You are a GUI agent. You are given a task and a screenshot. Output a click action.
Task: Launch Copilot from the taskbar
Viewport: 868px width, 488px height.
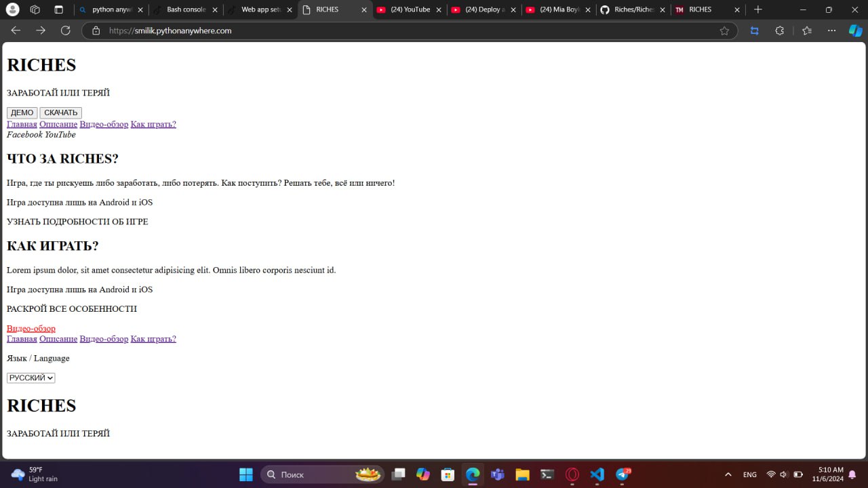[423, 474]
